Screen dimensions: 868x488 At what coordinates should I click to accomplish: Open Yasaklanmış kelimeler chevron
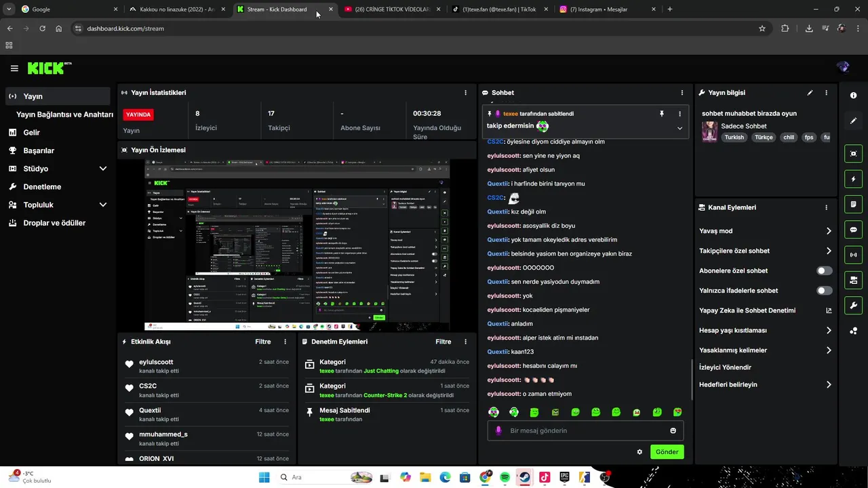coord(829,350)
